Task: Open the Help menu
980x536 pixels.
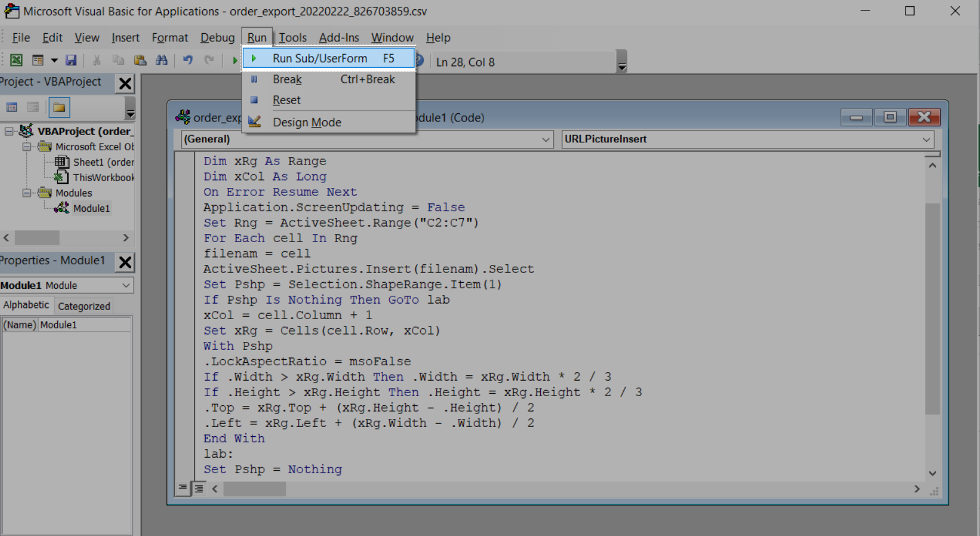Action: 439,38
